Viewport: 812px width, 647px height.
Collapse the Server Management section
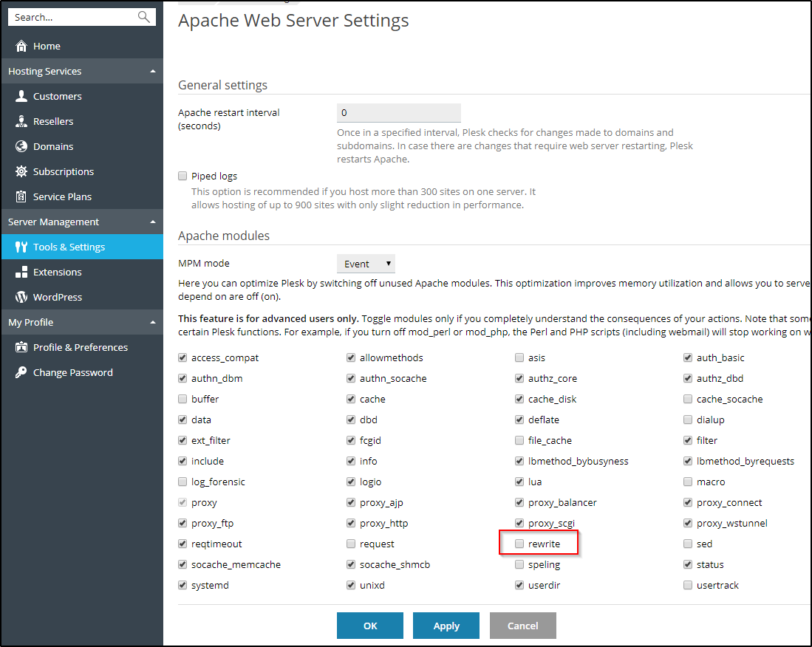[x=152, y=222]
